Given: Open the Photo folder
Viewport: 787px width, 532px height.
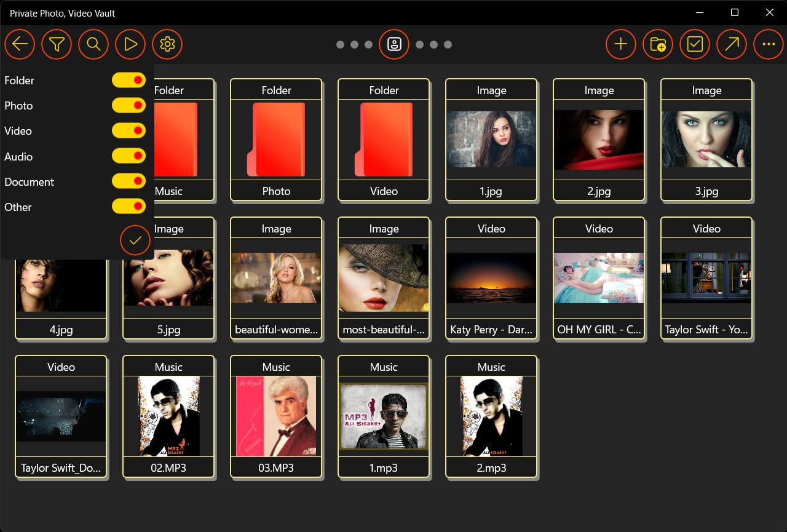Looking at the screenshot, I should (x=275, y=140).
